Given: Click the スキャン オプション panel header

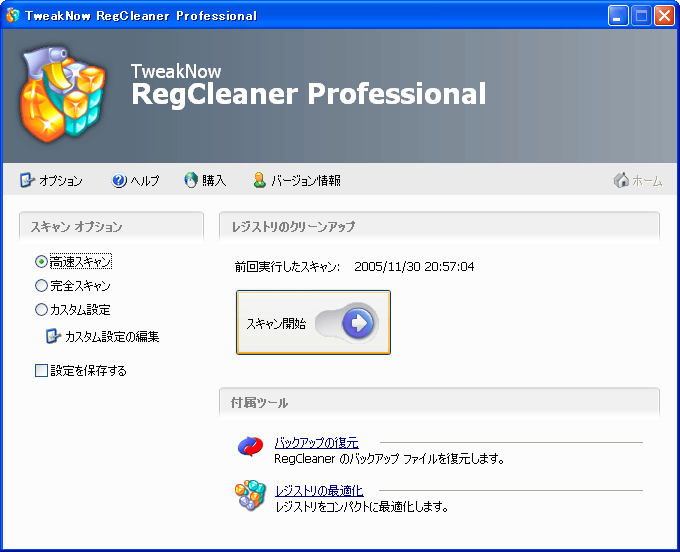Looking at the screenshot, I should click(x=111, y=226).
